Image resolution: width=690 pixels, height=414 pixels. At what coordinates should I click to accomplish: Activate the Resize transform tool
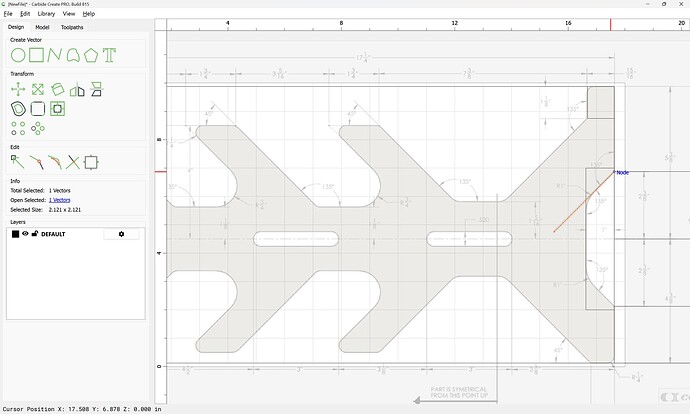38,89
